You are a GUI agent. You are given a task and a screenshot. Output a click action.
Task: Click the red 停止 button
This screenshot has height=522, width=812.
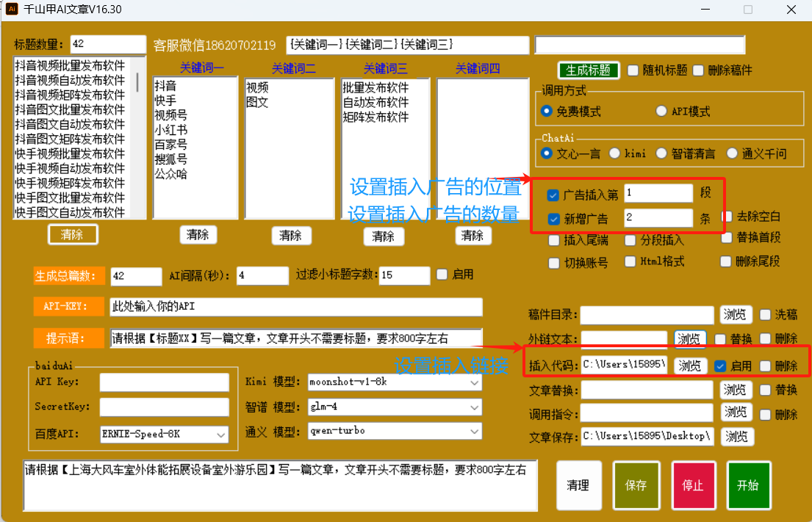pos(692,485)
